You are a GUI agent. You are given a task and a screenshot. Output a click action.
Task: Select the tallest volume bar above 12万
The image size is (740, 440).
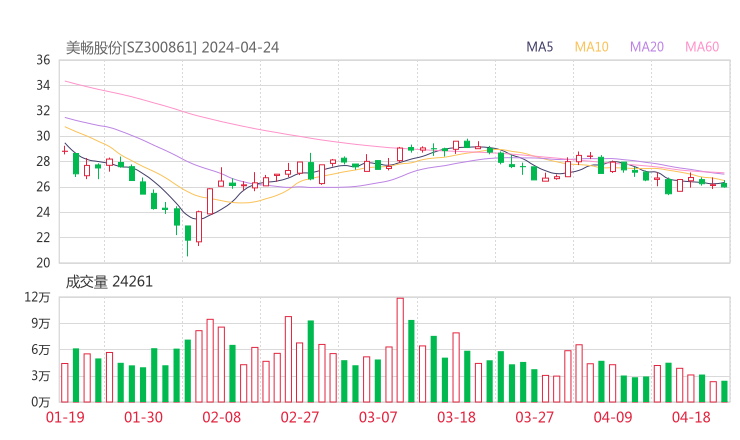coord(400,350)
